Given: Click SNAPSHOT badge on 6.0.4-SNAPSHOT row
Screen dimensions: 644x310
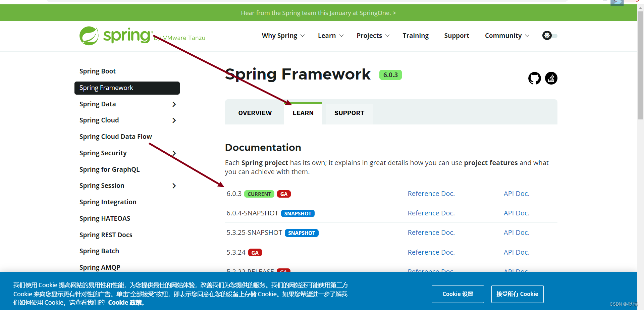Looking at the screenshot, I should coord(298,213).
